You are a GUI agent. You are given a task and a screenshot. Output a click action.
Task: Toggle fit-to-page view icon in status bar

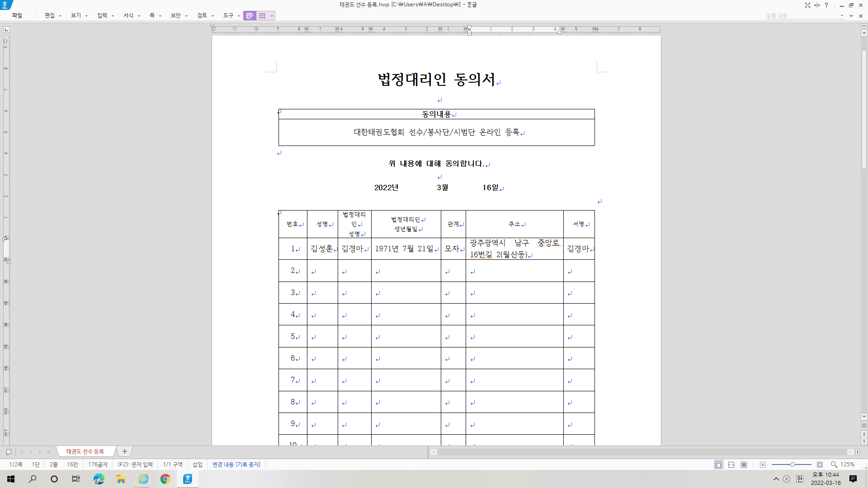(744, 465)
